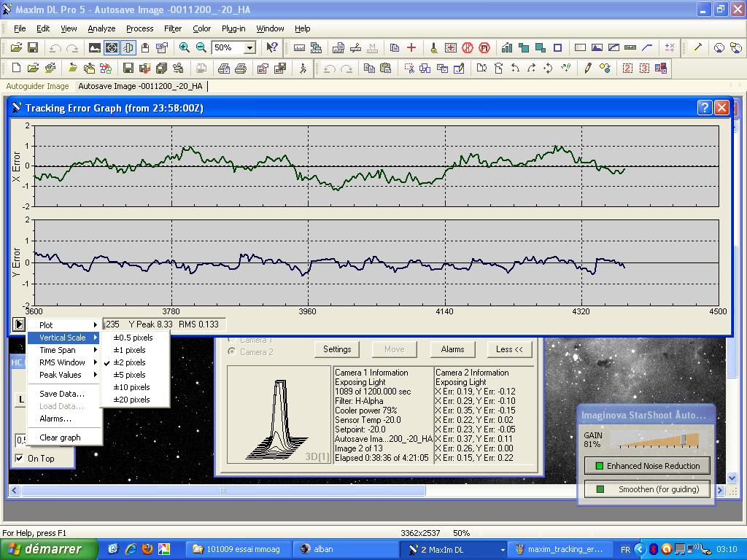Toggle the On Top checkbox
747x560 pixels.
click(20, 458)
